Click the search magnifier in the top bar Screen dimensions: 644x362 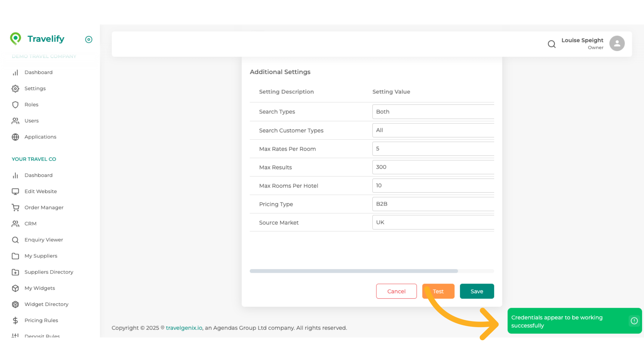[551, 44]
